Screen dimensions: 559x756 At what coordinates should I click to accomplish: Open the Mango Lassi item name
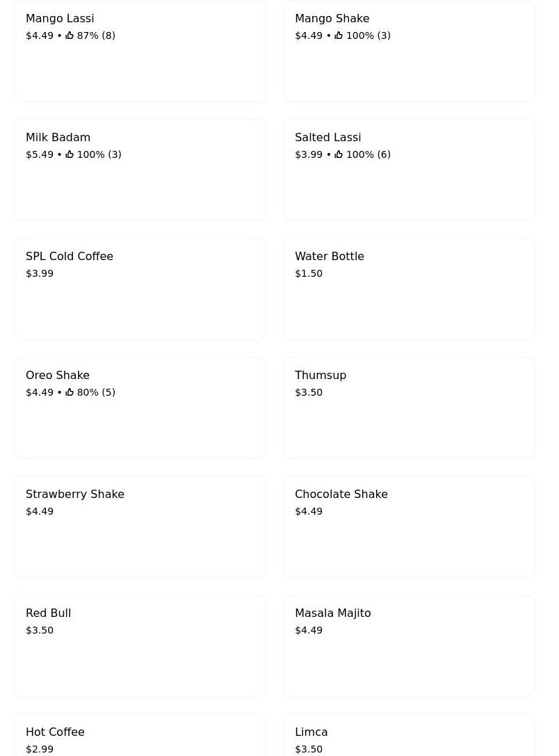[x=60, y=19]
